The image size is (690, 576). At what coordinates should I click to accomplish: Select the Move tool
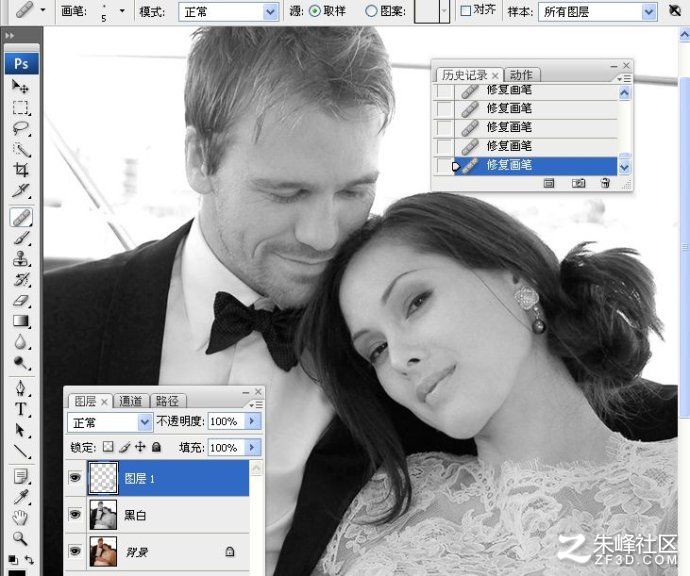(x=20, y=87)
